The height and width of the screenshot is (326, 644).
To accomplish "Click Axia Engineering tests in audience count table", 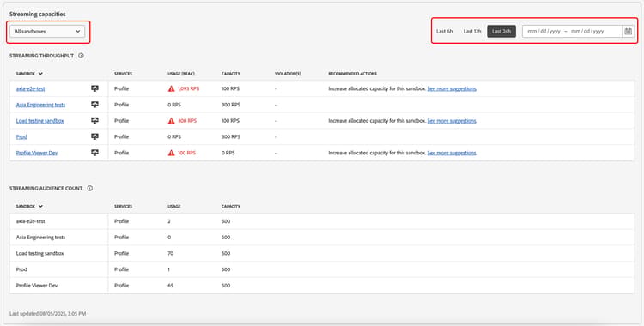I will [40, 238].
